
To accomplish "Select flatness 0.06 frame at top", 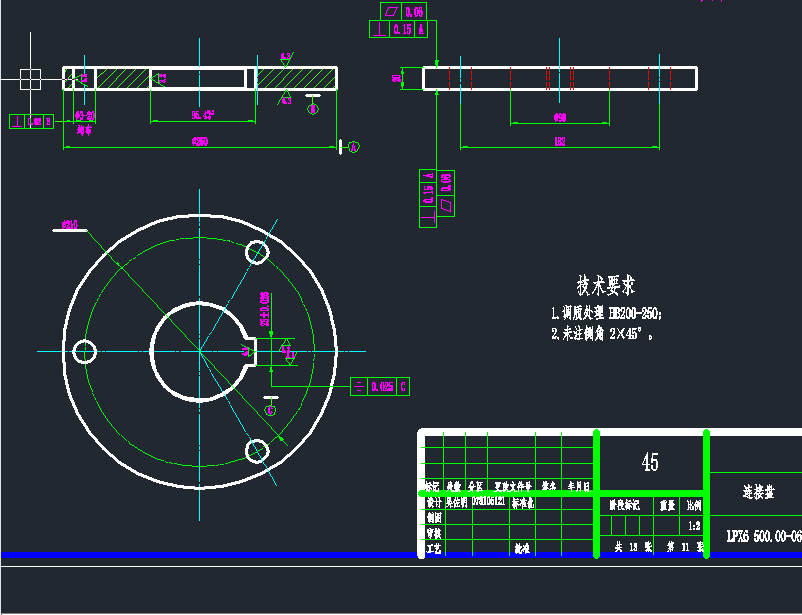I will coord(404,11).
